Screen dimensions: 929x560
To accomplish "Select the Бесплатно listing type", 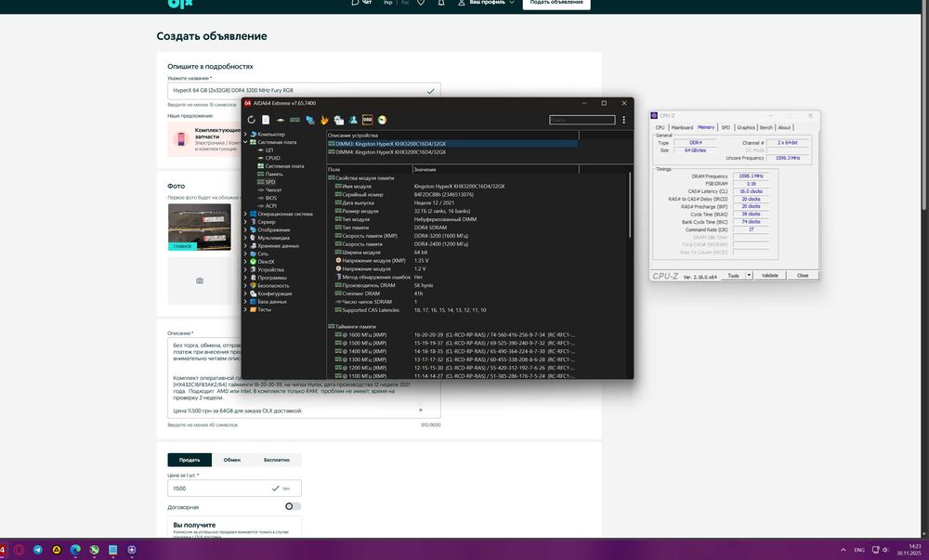I will (277, 460).
